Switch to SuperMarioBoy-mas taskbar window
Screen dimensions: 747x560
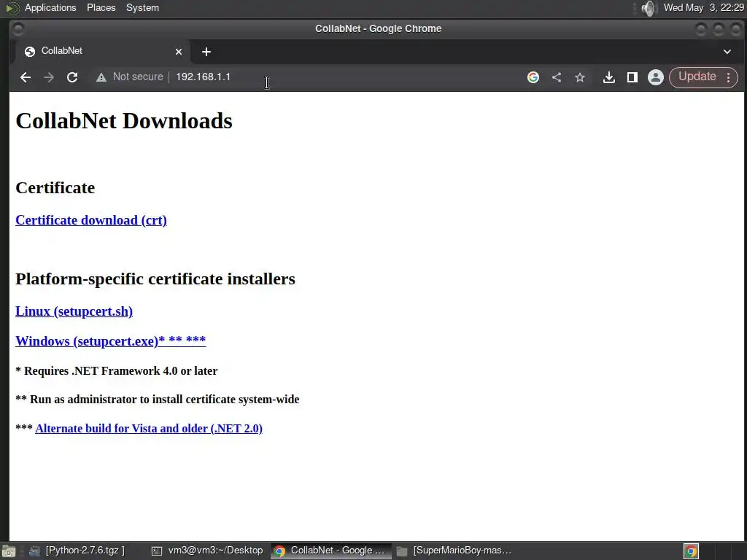tap(455, 551)
